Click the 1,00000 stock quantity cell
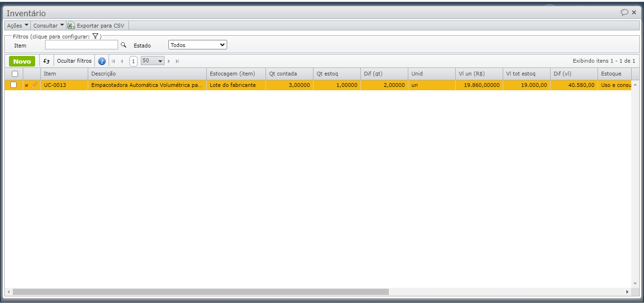This screenshot has height=303, width=644. 337,85
